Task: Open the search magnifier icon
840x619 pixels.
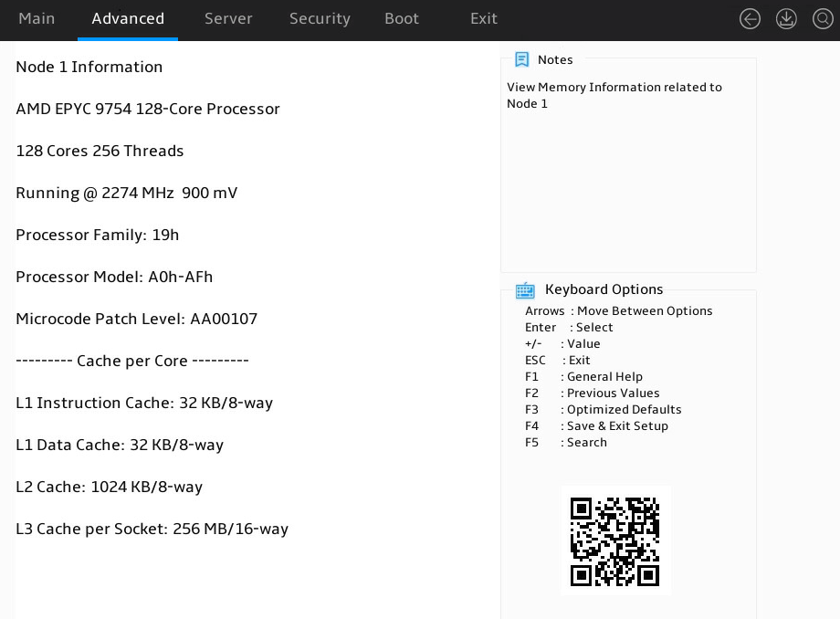Action: 823,19
